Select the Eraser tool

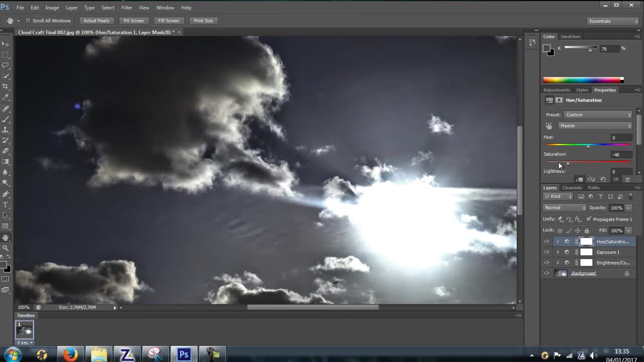click(6, 151)
